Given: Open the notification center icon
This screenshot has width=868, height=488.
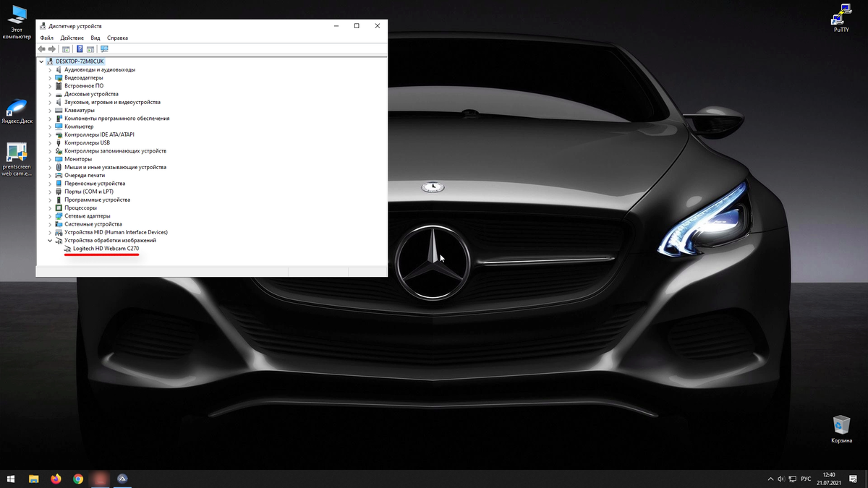Looking at the screenshot, I should [x=853, y=479].
